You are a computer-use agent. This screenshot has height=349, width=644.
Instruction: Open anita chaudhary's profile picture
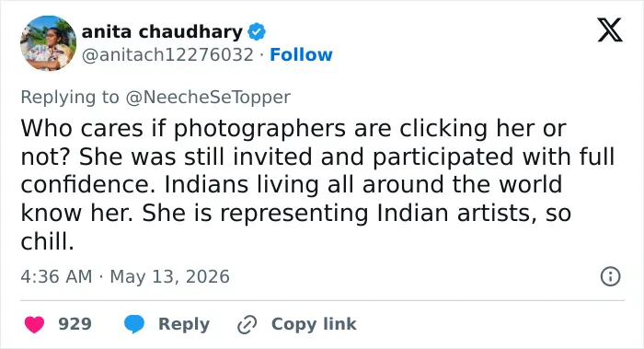click(x=48, y=43)
